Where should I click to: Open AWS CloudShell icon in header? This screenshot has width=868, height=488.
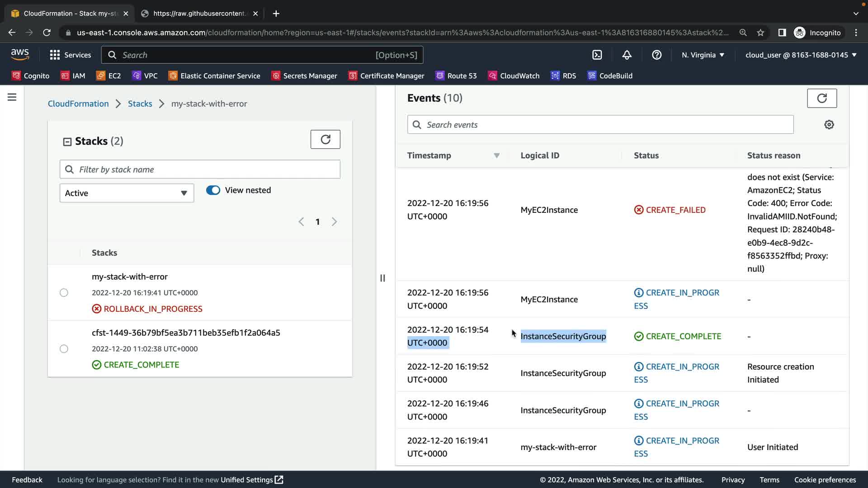tap(597, 55)
